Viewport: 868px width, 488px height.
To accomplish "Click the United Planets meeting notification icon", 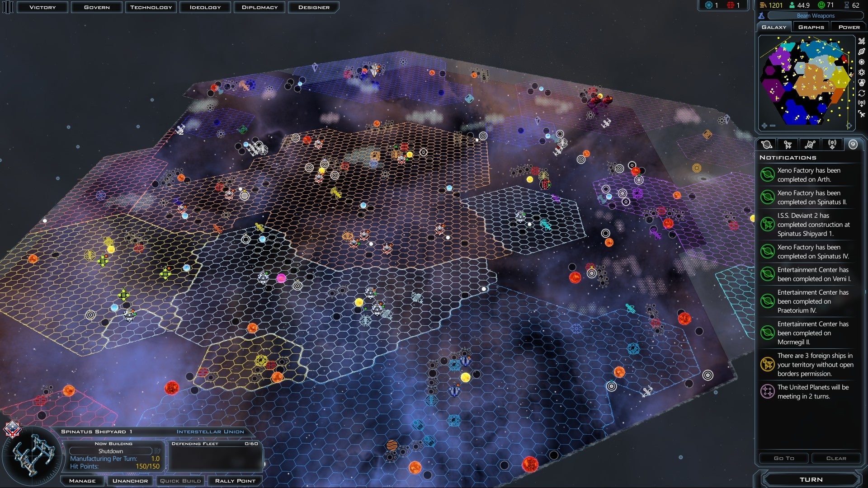I will pyautogui.click(x=768, y=391).
